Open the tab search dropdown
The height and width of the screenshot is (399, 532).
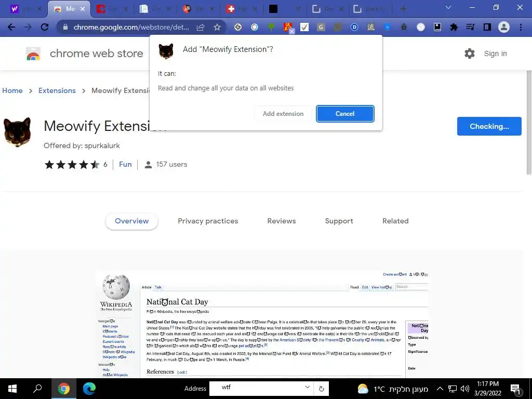[x=448, y=7]
